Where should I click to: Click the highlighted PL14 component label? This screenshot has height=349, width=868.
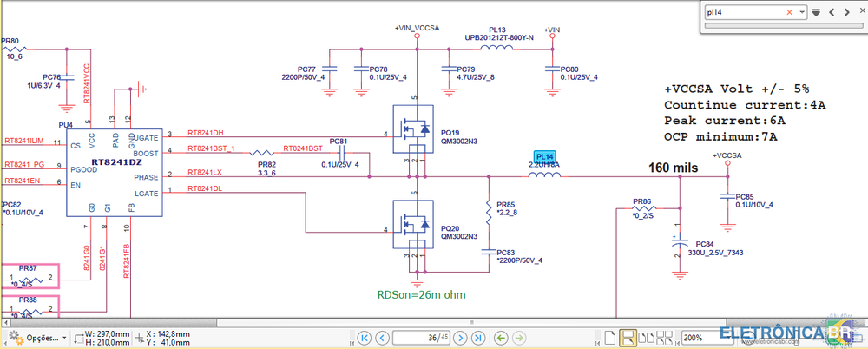click(x=544, y=156)
